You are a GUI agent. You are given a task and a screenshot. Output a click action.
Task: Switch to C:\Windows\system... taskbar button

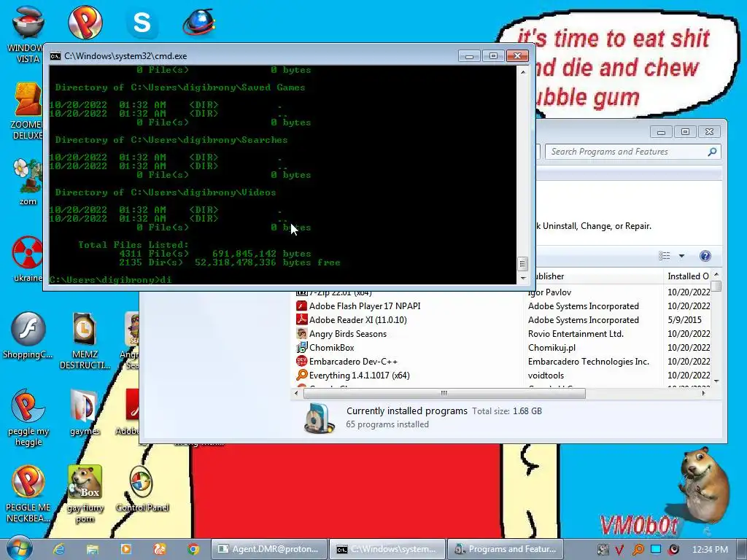[x=387, y=549]
